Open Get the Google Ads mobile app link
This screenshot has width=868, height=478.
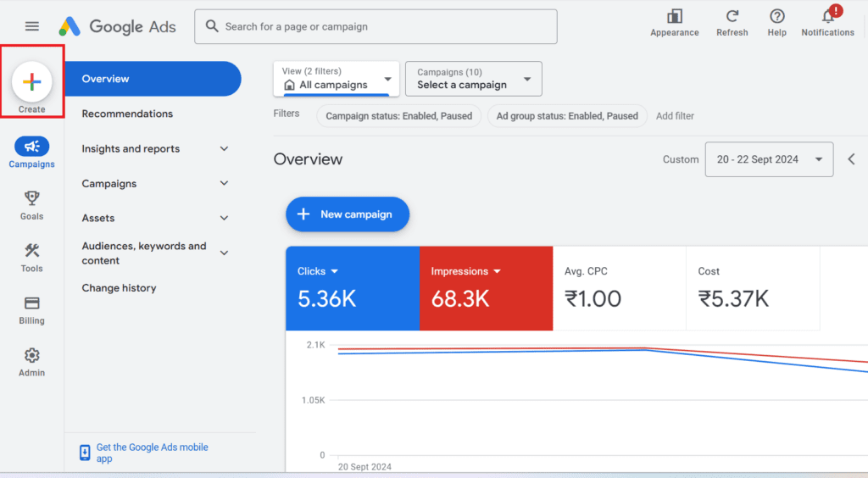(x=152, y=453)
